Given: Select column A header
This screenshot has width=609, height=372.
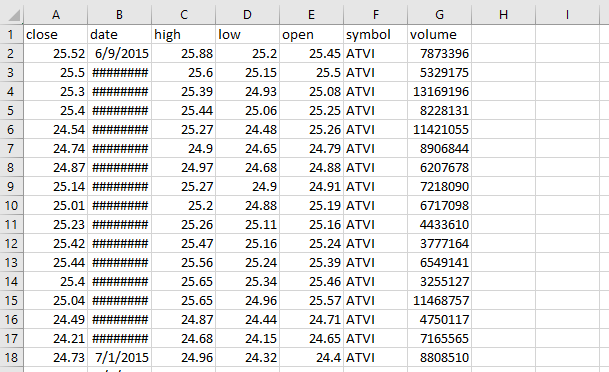Looking at the screenshot, I should 56,15.
